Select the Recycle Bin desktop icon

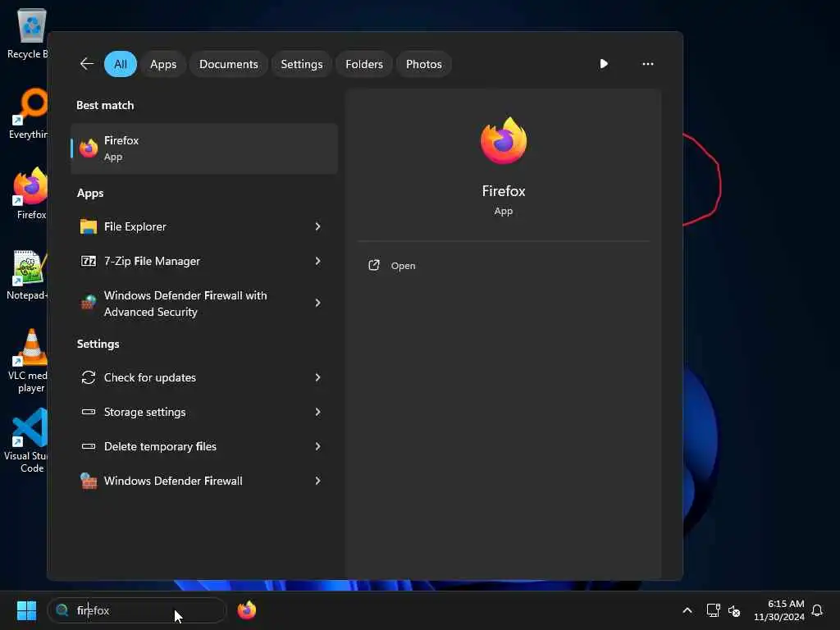coord(28,34)
